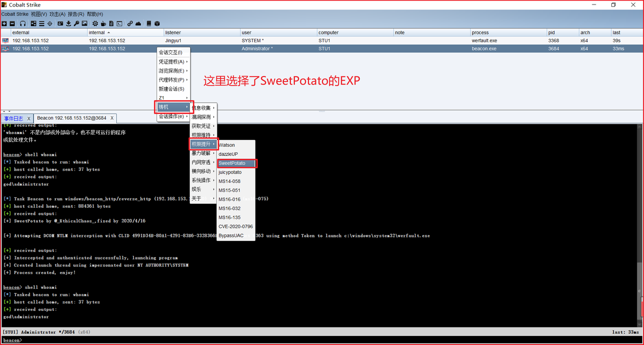
Task: Open Listeners via the headphones icon
Action: [23, 24]
